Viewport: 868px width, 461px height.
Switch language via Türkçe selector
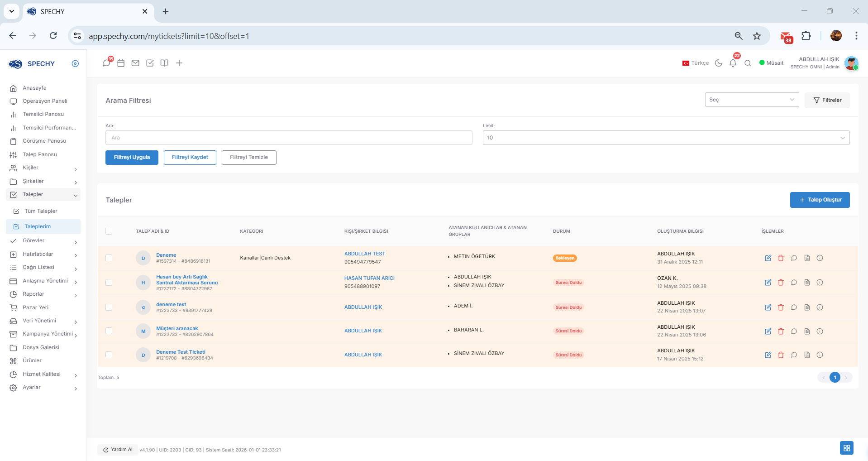[696, 63]
